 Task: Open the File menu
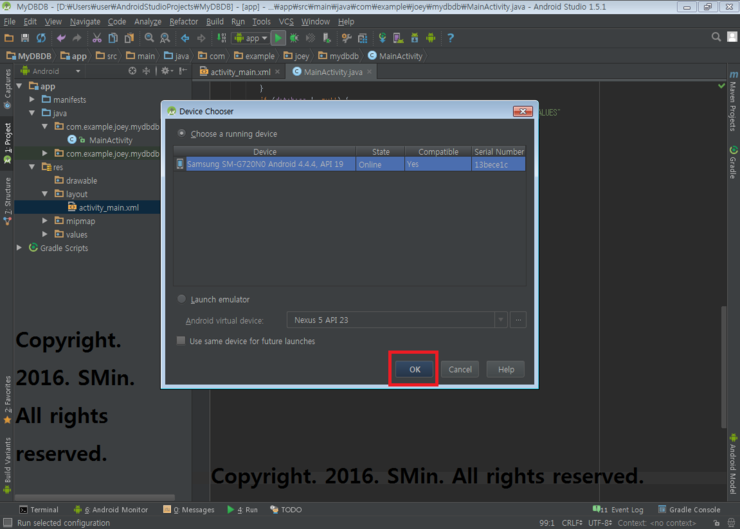coord(9,22)
